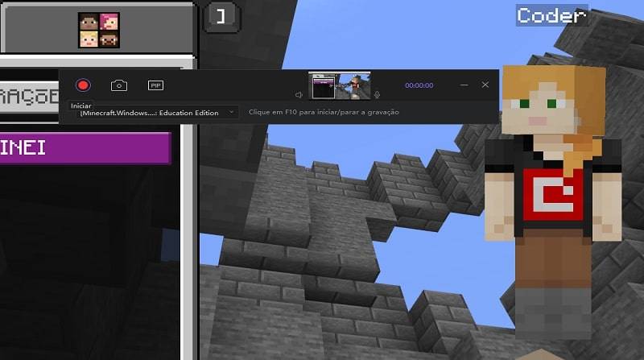Click the Iniciar tooltip label
644x360 pixels.
pyautogui.click(x=81, y=106)
